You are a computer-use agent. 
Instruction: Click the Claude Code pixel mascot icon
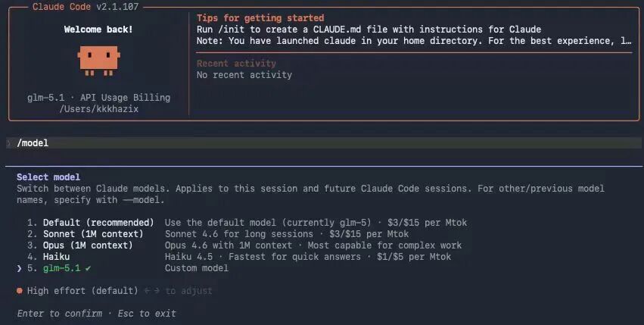point(98,61)
